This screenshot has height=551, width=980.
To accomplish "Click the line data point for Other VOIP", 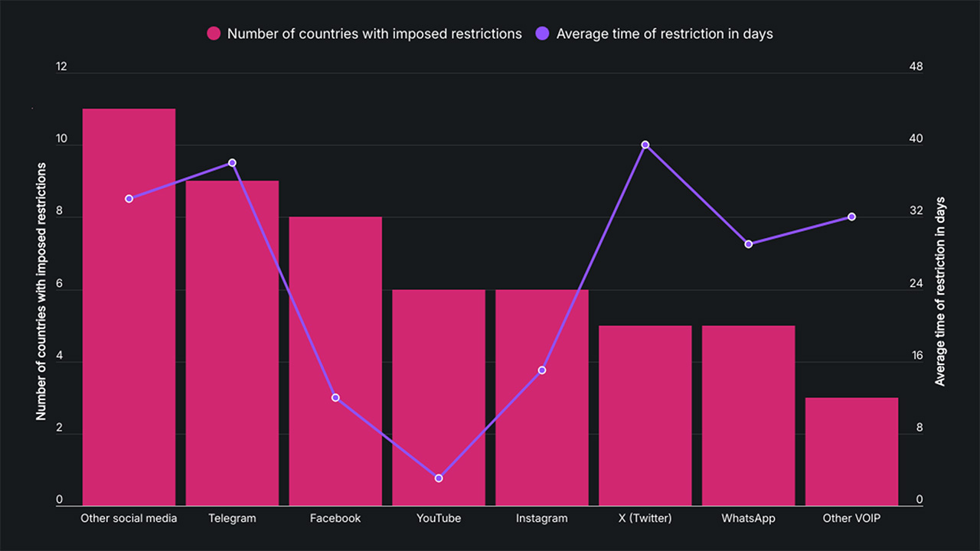I will coord(851,217).
